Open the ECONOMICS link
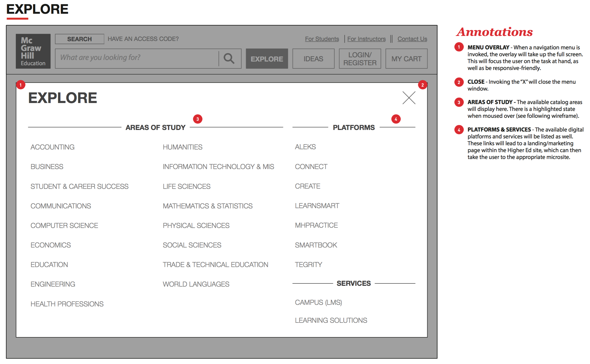This screenshot has height=364, width=590. point(51,245)
